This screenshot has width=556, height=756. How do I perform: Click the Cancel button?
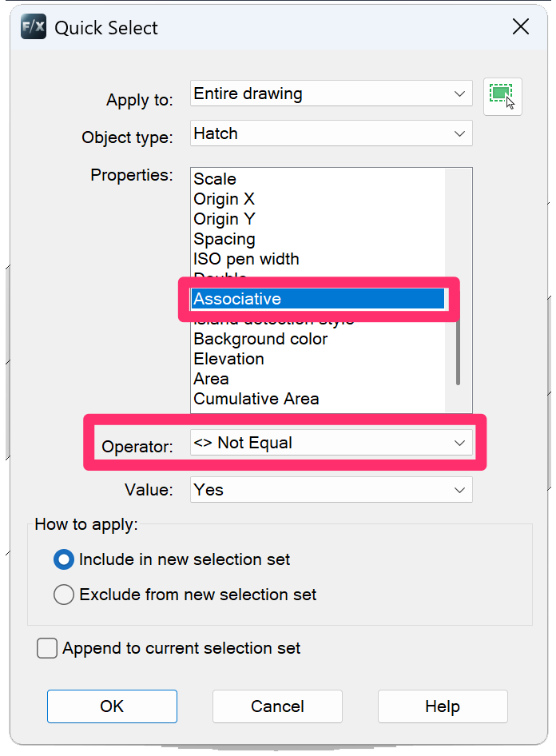[x=276, y=706]
